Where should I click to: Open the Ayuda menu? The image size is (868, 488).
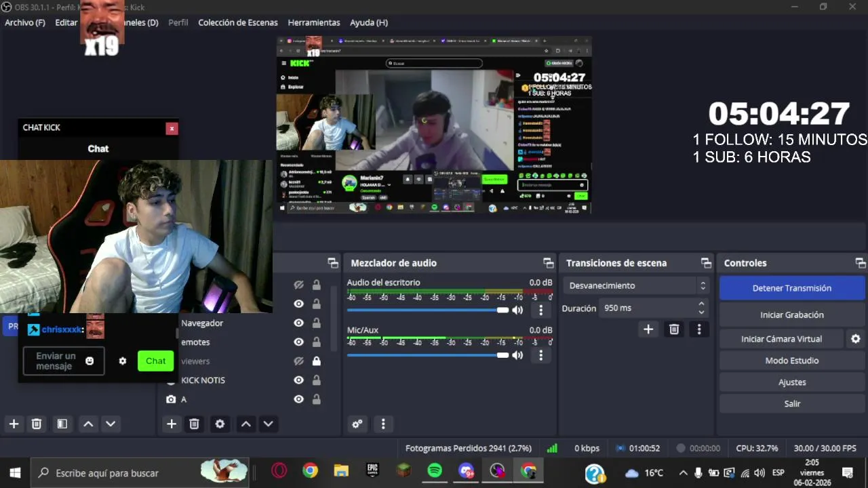(x=369, y=22)
